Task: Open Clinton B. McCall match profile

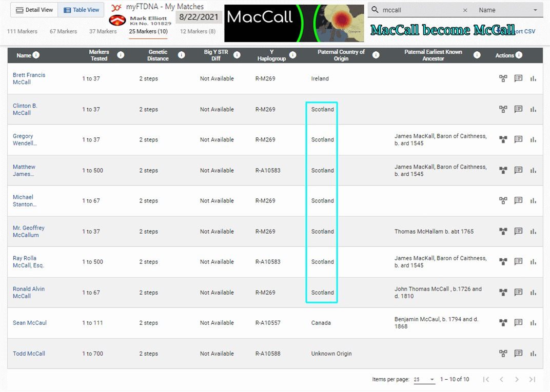Action: (25, 109)
